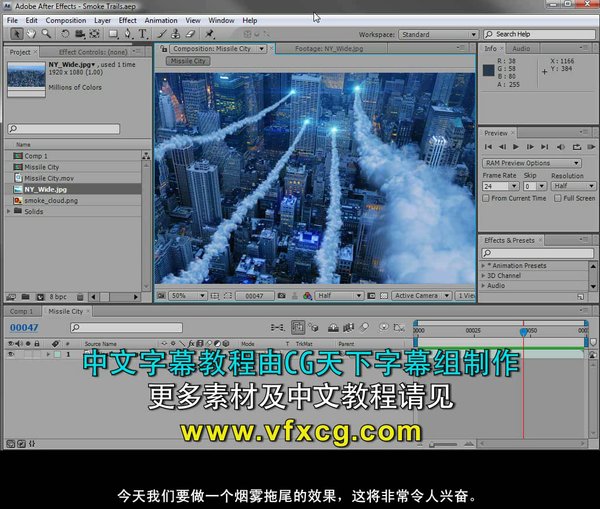This screenshot has width=600, height=509.
Task: Create a new composition from Project panel
Action: pos(40,297)
